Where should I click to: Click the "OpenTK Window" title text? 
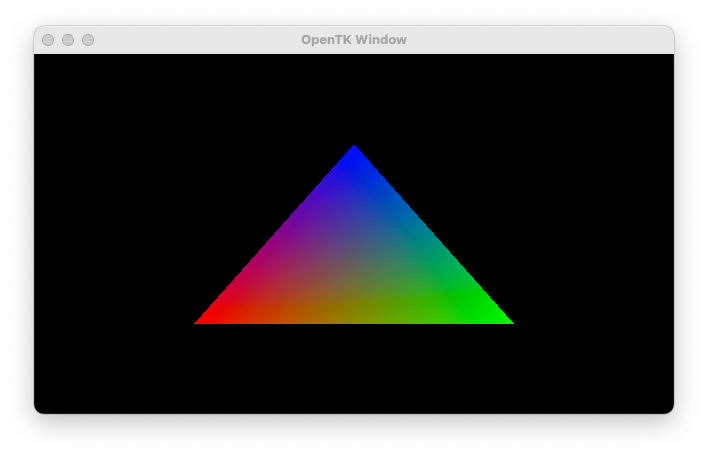click(353, 40)
